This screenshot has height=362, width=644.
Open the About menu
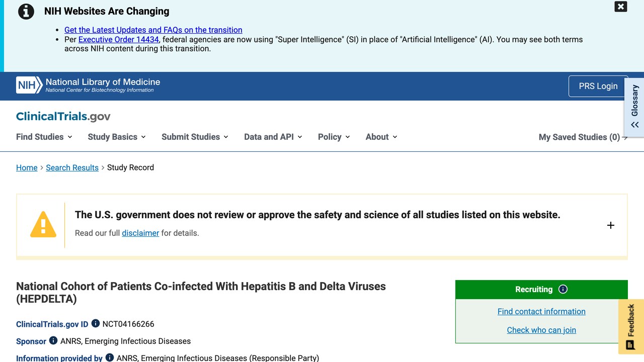[x=381, y=137]
